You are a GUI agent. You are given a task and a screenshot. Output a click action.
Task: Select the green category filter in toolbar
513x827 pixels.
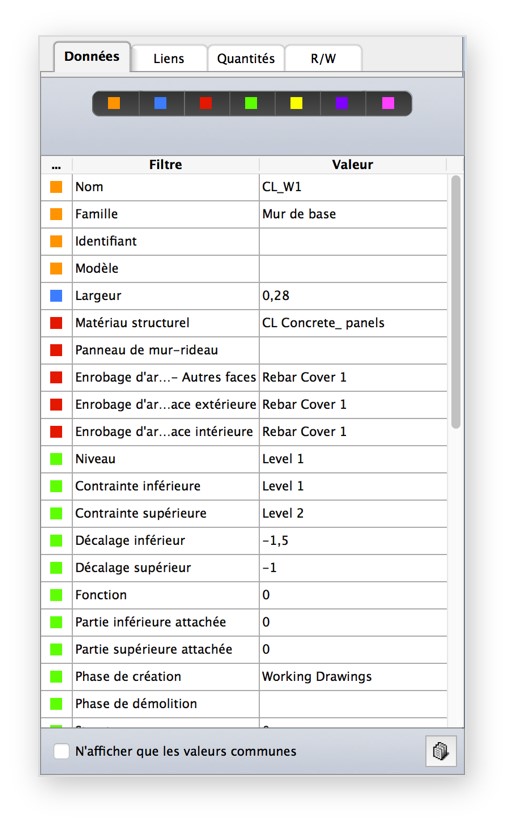pos(251,103)
